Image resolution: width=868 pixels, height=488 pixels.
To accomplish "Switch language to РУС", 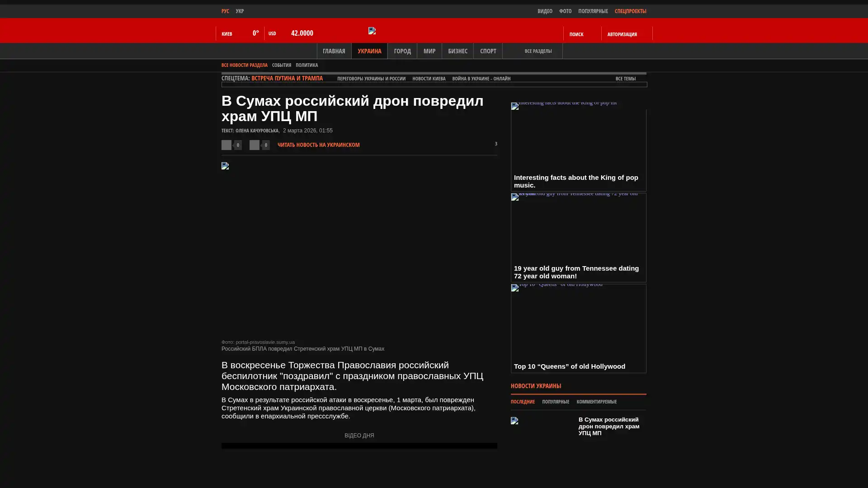I will [225, 11].
